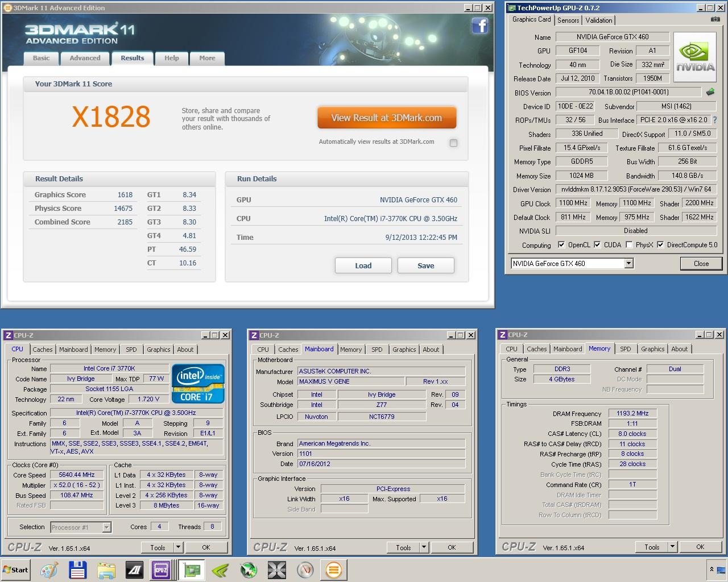
Task: Open the Bus Interface question mark help
Action: [715, 120]
